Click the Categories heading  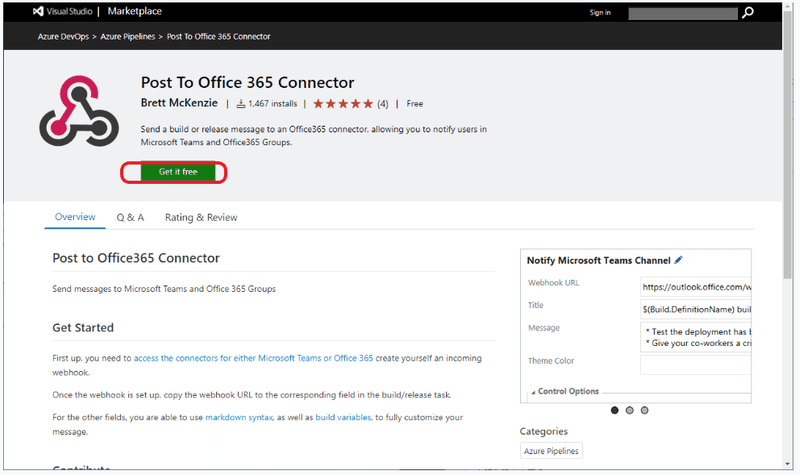[543, 432]
